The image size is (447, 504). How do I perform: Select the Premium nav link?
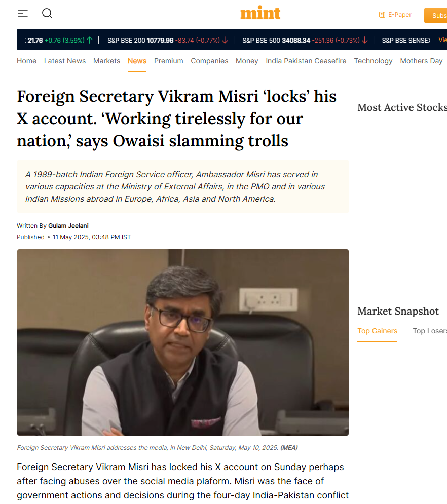168,61
